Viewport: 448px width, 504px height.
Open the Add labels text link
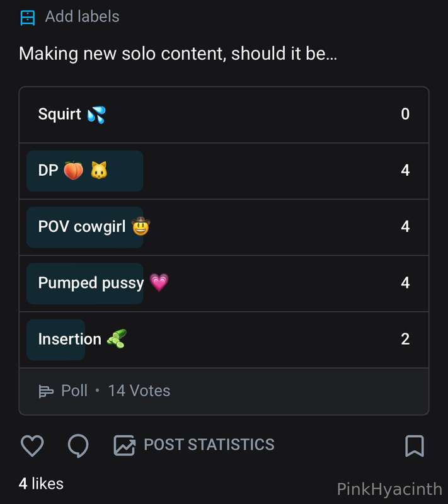point(83,17)
